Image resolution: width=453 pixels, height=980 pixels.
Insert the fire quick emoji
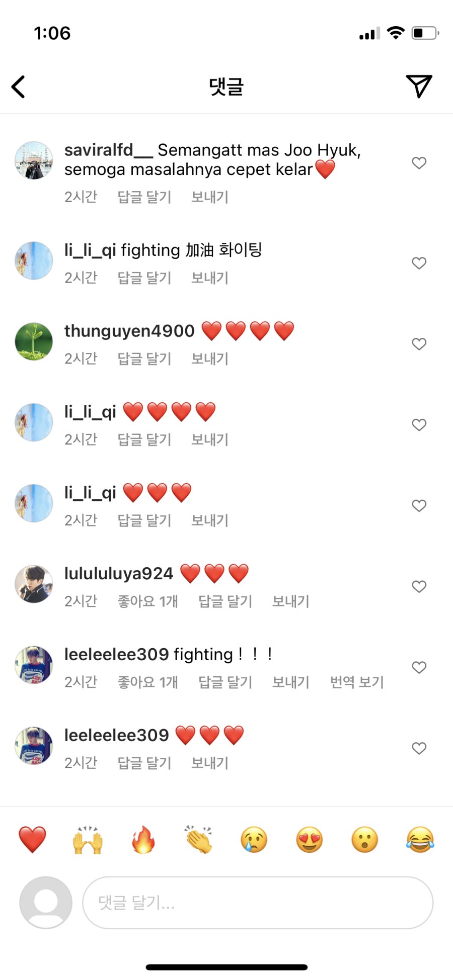tap(143, 840)
